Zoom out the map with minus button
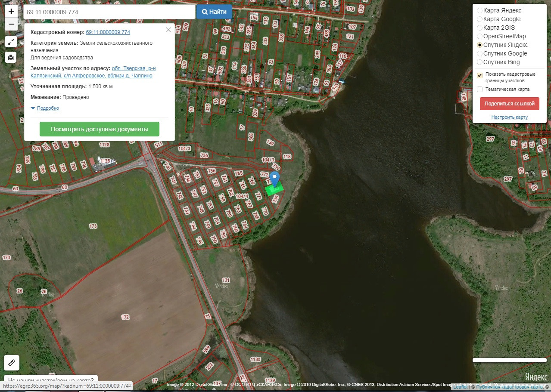 click(x=11, y=25)
